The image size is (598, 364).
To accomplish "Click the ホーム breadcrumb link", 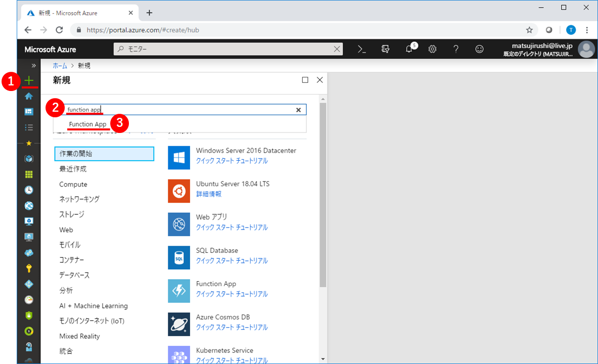I will tap(60, 66).
